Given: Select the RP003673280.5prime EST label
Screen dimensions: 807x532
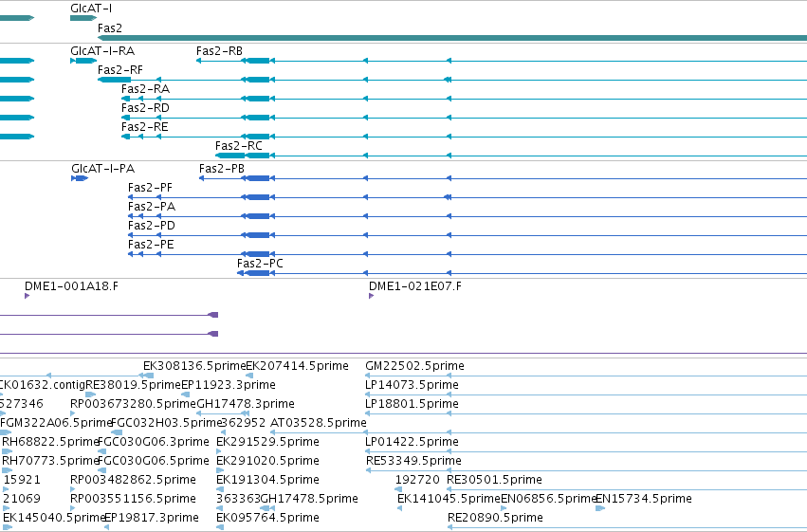Looking at the screenshot, I should click(134, 404).
